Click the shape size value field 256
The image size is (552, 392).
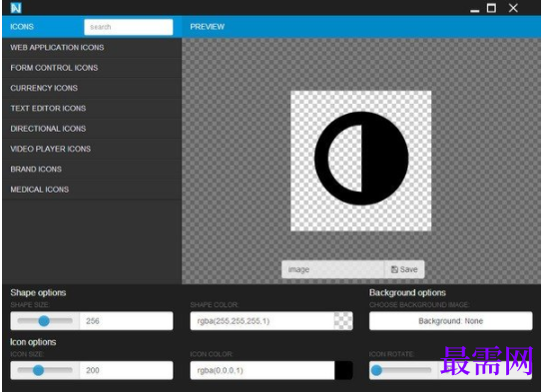click(x=127, y=321)
